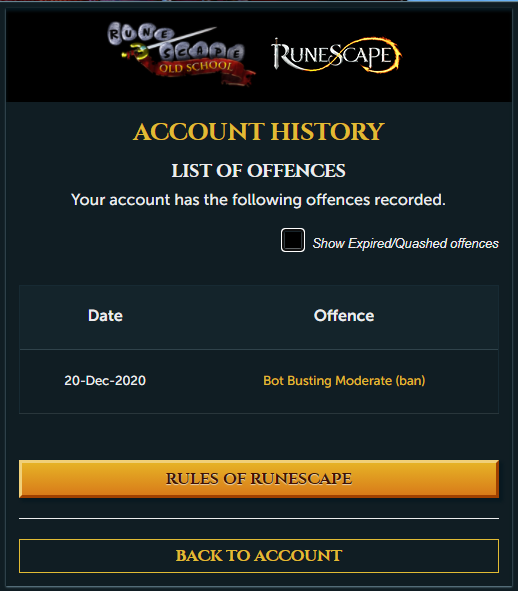Open the Rules of RuneScape button

click(259, 479)
